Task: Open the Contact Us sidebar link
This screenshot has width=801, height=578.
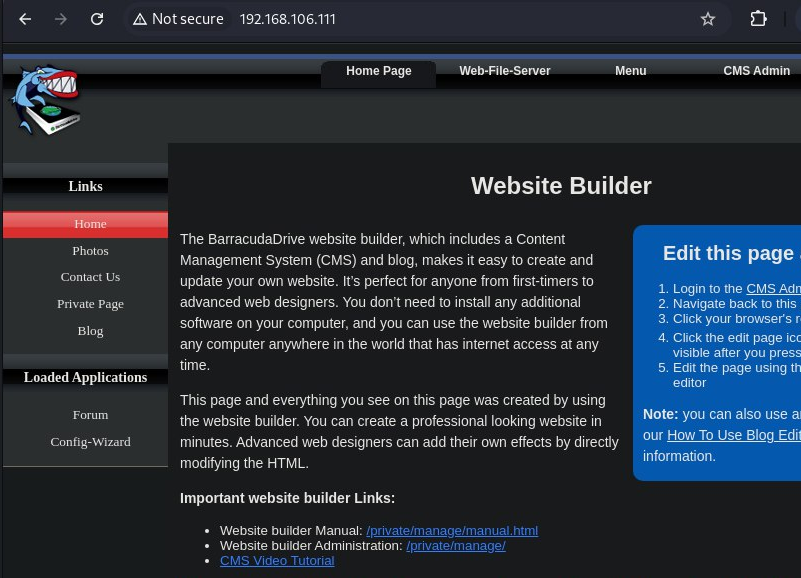Action: click(x=90, y=277)
